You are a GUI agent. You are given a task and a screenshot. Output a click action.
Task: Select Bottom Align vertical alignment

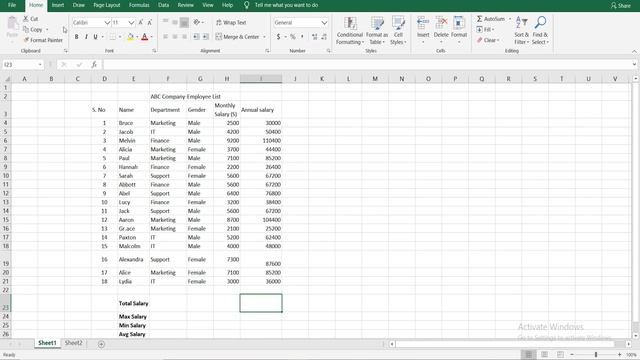[x=184, y=22]
